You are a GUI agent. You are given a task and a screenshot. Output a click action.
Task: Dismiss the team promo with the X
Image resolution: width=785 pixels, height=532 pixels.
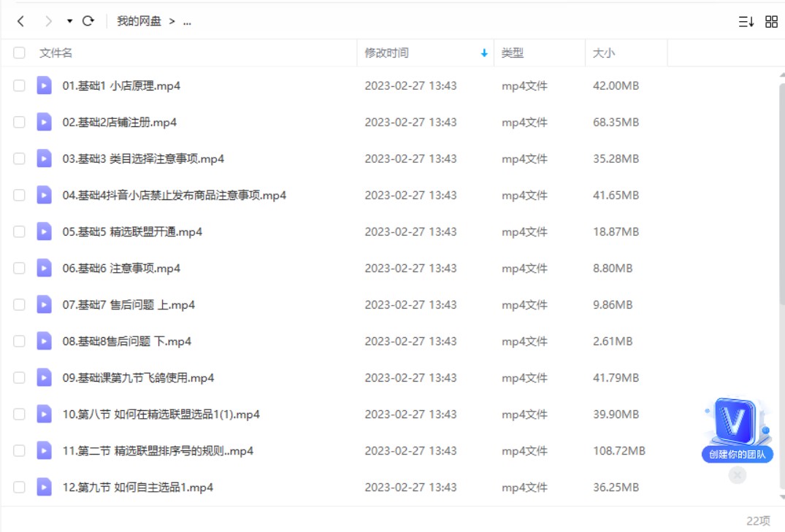point(738,475)
